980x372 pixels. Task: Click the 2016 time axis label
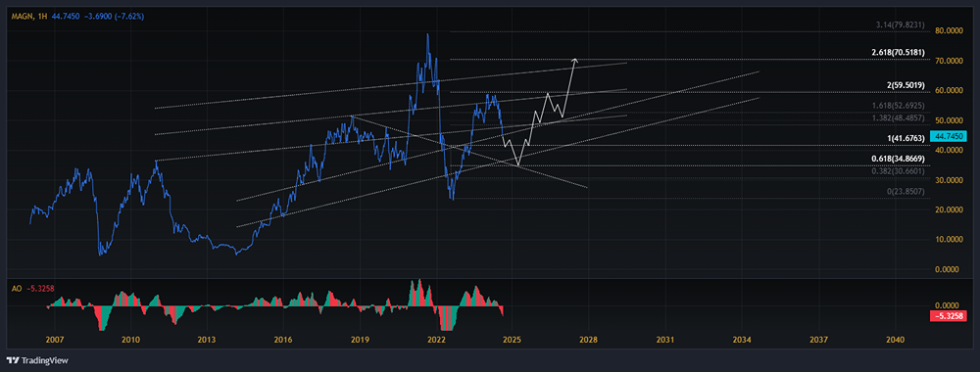[x=283, y=340]
